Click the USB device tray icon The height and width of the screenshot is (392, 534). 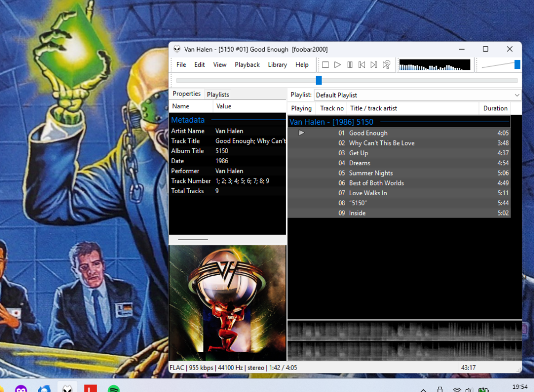[439, 389]
